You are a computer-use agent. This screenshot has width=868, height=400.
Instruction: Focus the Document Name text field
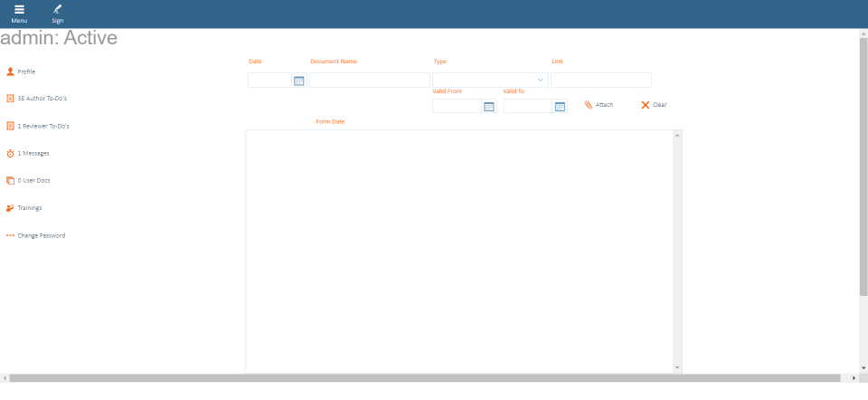pos(370,81)
